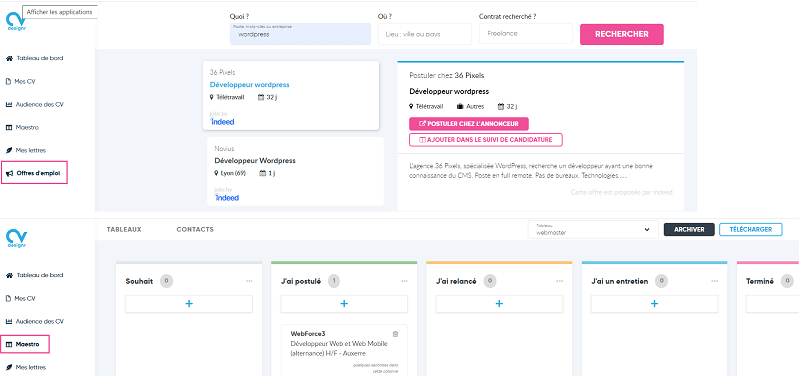Switch to the CONTACTS tab
The height and width of the screenshot is (376, 800).
pos(195,230)
